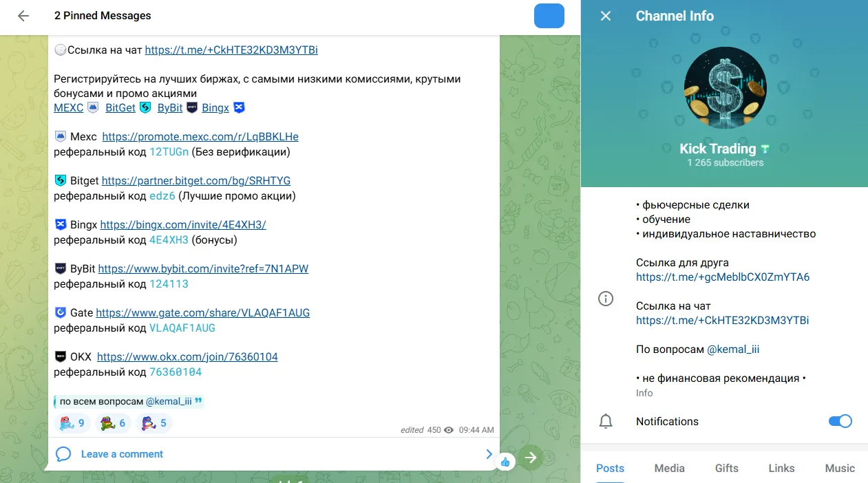Expand comments with the right chevron
The width and height of the screenshot is (868, 483).
489,454
